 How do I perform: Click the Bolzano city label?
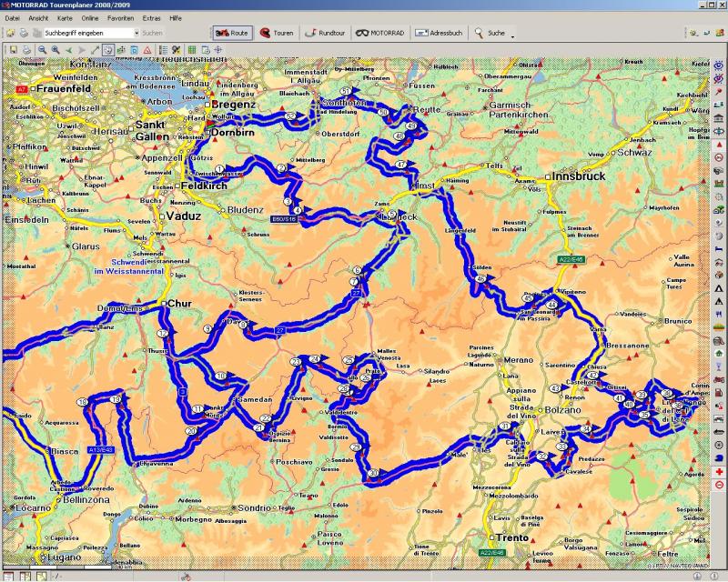click(x=562, y=410)
